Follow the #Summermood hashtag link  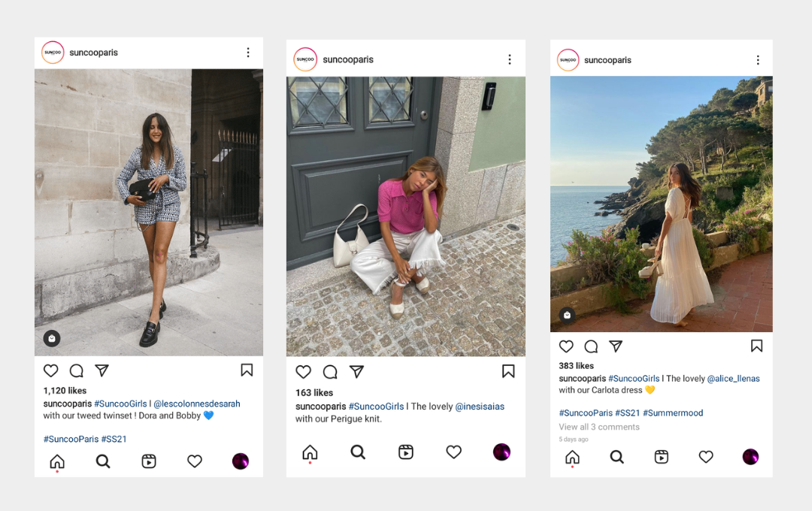pyautogui.click(x=673, y=413)
